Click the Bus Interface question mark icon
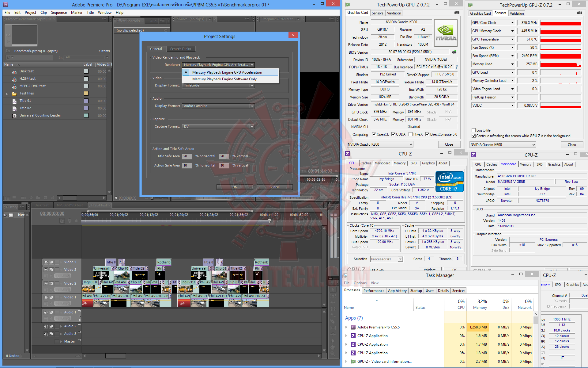The width and height of the screenshot is (588, 368). click(457, 67)
